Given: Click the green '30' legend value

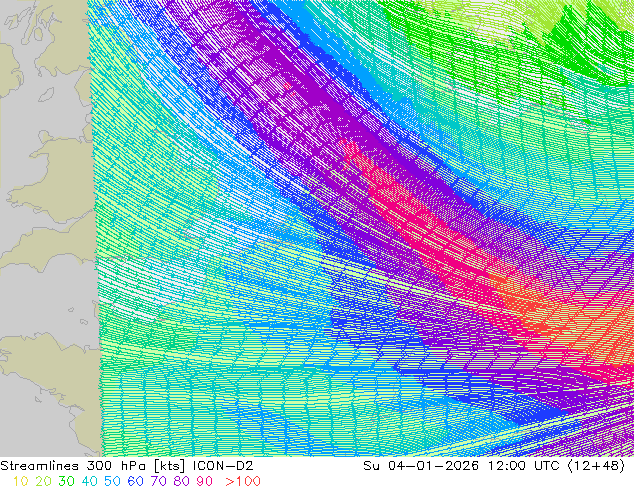Looking at the screenshot, I should [66, 482].
